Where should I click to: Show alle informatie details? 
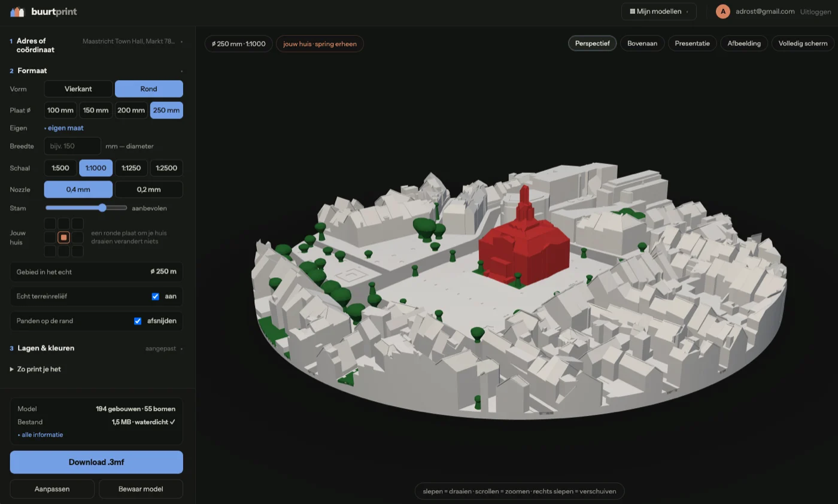(41, 435)
